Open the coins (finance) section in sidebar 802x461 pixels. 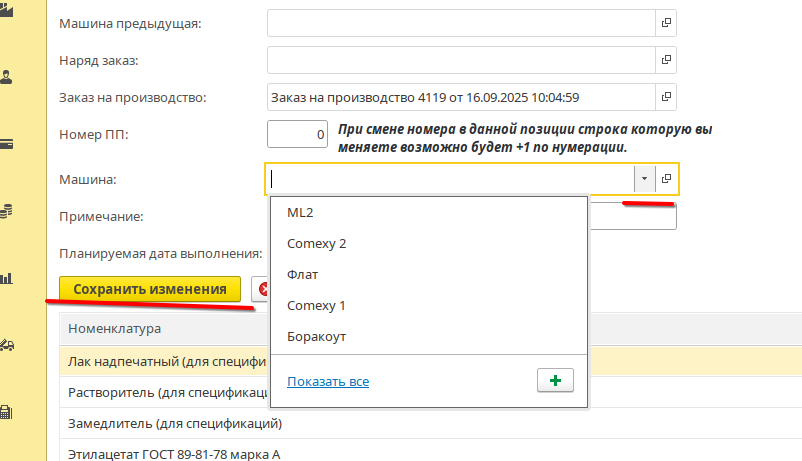7,210
